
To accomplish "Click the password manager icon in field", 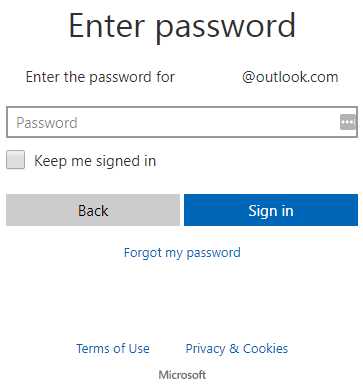I will 348,122.
